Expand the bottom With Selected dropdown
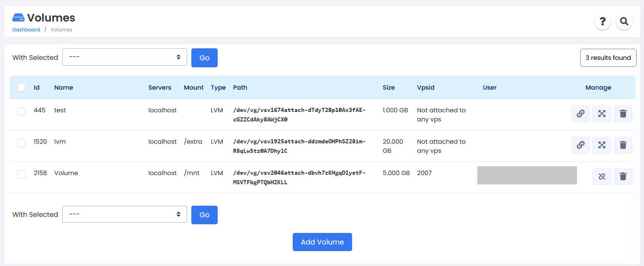This screenshot has width=644, height=266. (x=125, y=214)
